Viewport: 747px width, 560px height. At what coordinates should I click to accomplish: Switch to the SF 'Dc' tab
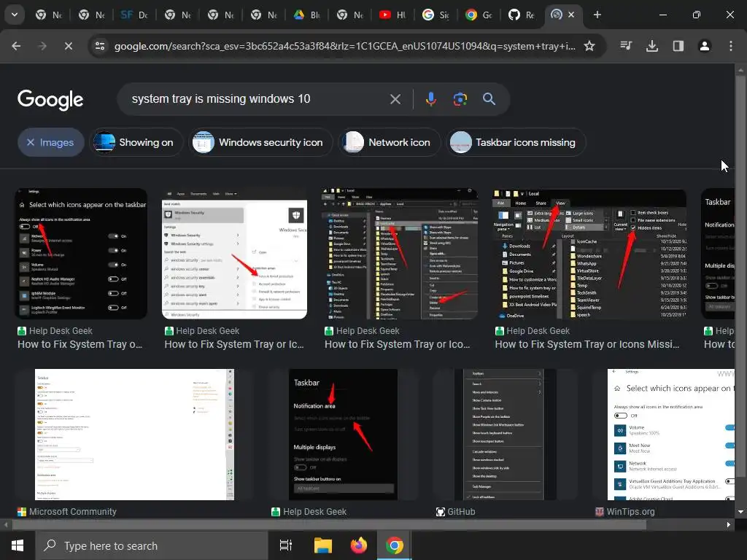tap(135, 15)
